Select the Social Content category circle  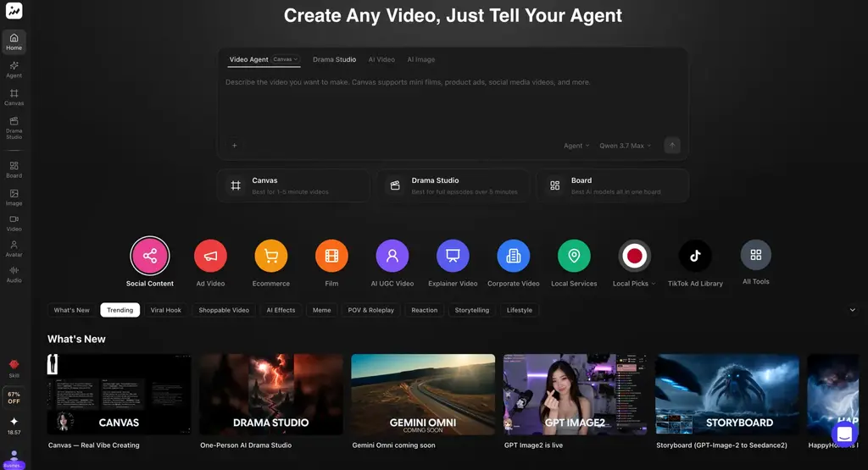pos(149,256)
